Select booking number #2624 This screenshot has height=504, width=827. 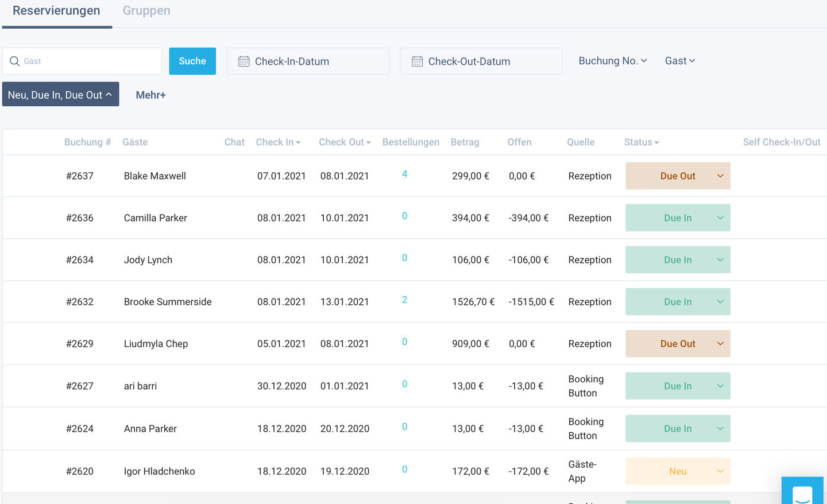[x=80, y=429]
